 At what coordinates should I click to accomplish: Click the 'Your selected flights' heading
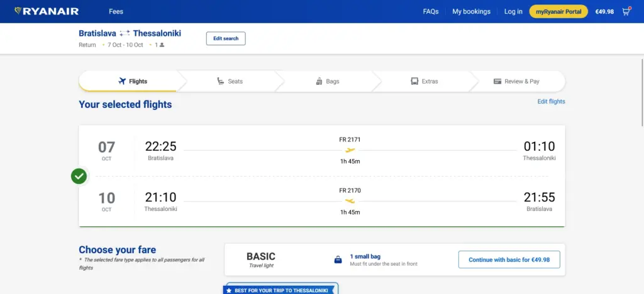125,104
